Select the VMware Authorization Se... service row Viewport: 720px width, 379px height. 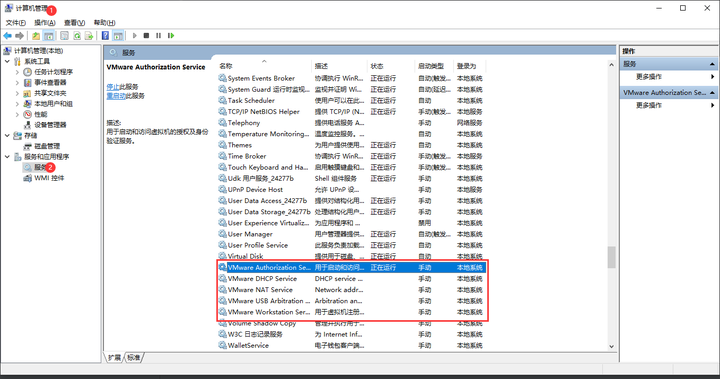click(351, 267)
